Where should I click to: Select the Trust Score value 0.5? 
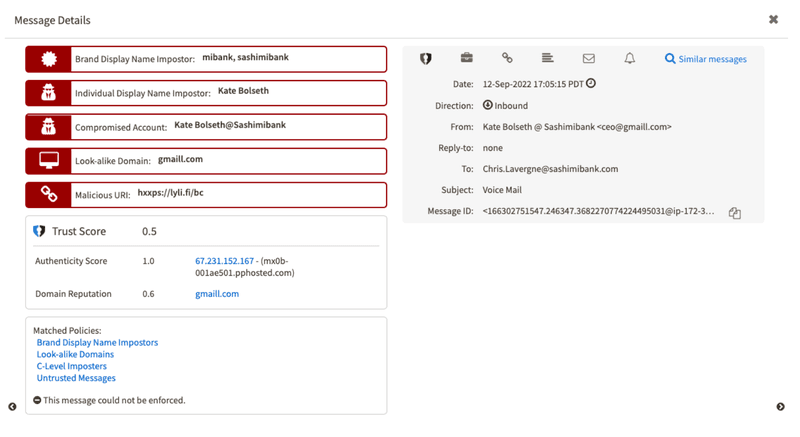coord(149,232)
